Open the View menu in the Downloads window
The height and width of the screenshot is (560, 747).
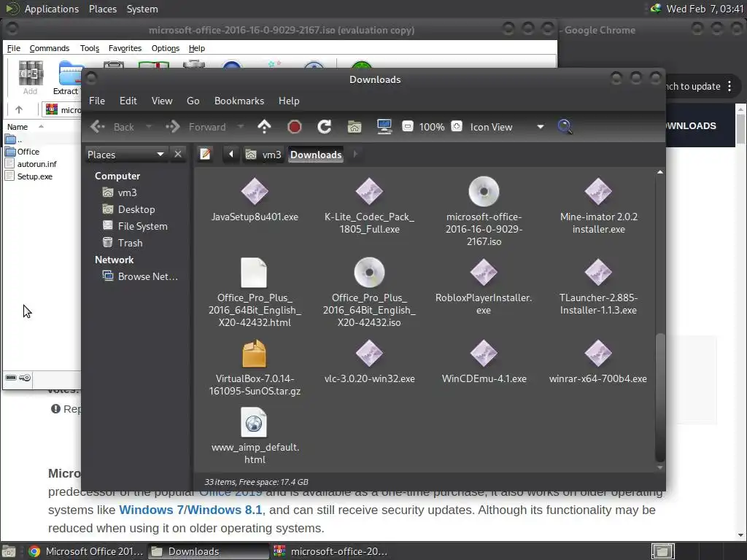click(162, 101)
